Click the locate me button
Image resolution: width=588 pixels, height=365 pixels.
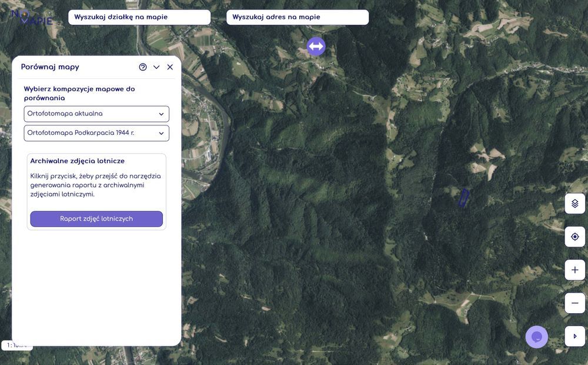pos(575,237)
